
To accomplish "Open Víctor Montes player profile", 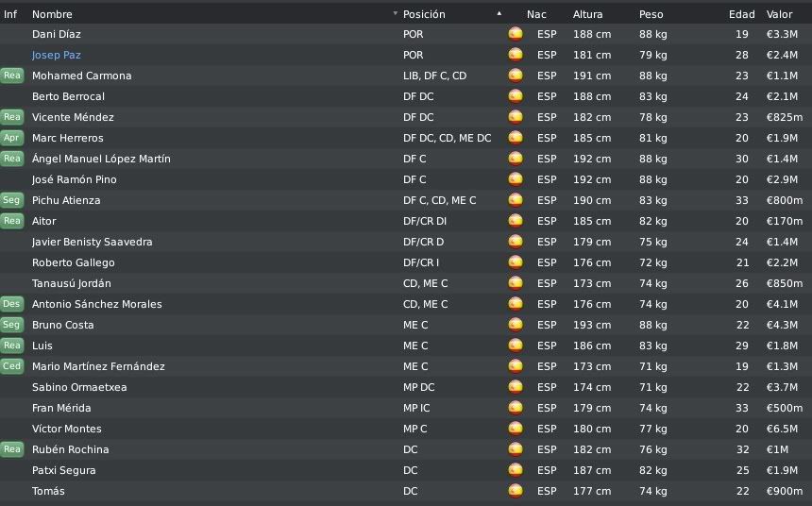I will click(67, 429).
